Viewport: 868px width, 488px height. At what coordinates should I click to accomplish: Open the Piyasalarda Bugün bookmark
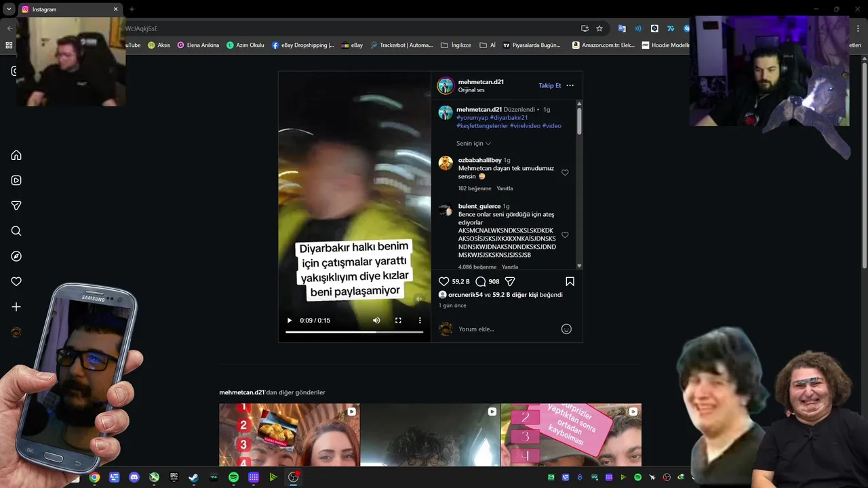click(532, 45)
